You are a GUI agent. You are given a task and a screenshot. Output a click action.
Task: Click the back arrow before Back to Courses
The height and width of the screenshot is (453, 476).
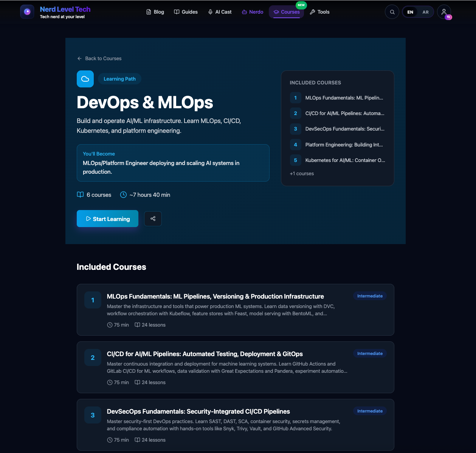click(79, 58)
